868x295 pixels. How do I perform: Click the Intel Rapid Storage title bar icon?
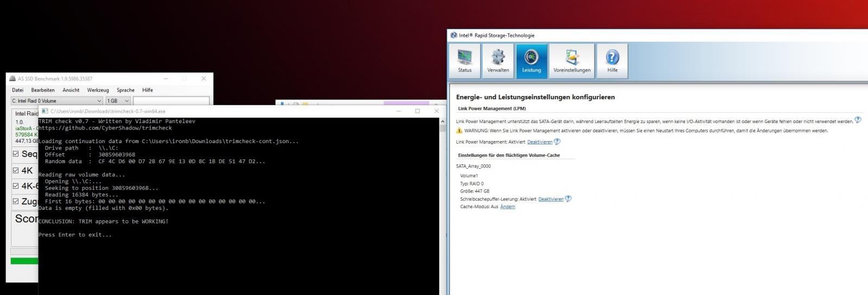click(454, 35)
